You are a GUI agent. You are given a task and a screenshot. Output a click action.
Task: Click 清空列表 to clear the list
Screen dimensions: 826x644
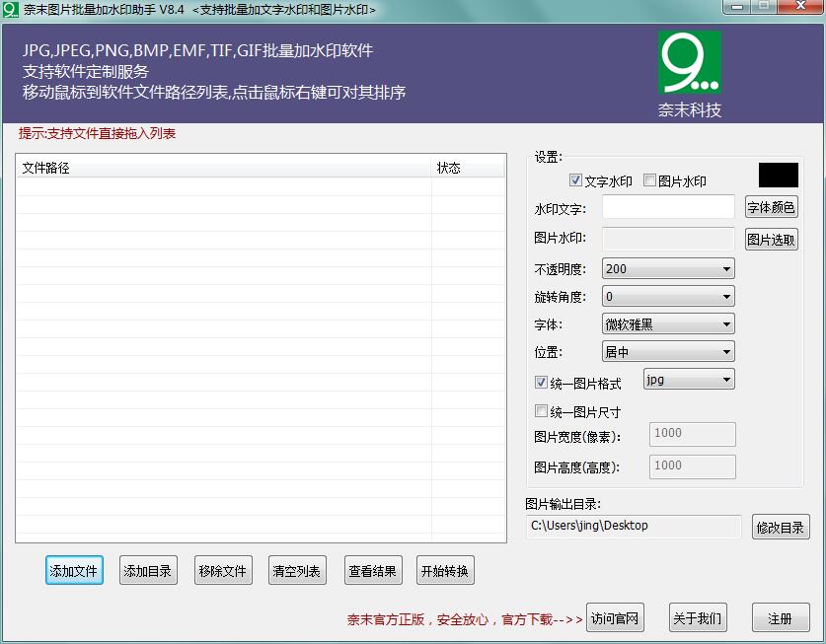(296, 569)
